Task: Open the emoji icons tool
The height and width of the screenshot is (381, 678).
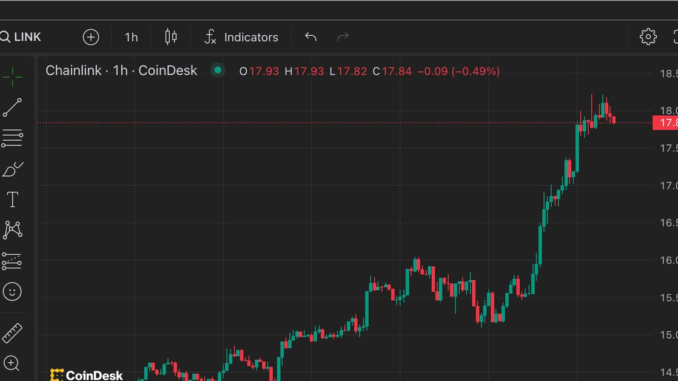Action: (x=12, y=291)
